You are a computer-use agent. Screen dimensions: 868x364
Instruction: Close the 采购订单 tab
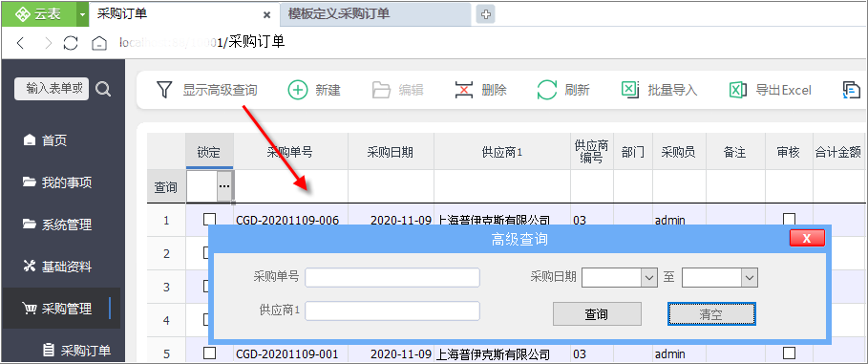pos(266,15)
